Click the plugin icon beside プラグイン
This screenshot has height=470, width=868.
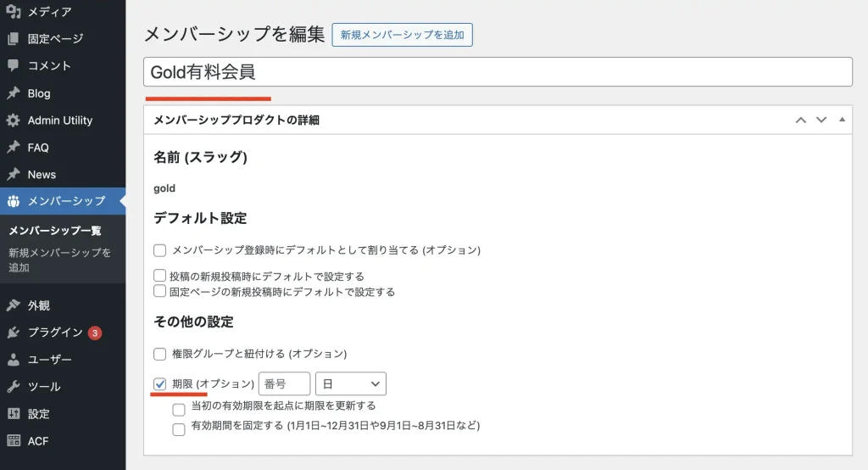click(13, 333)
